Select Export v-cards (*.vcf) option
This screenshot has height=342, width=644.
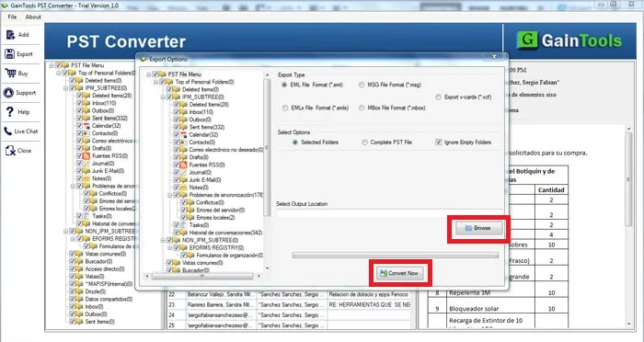click(x=438, y=97)
